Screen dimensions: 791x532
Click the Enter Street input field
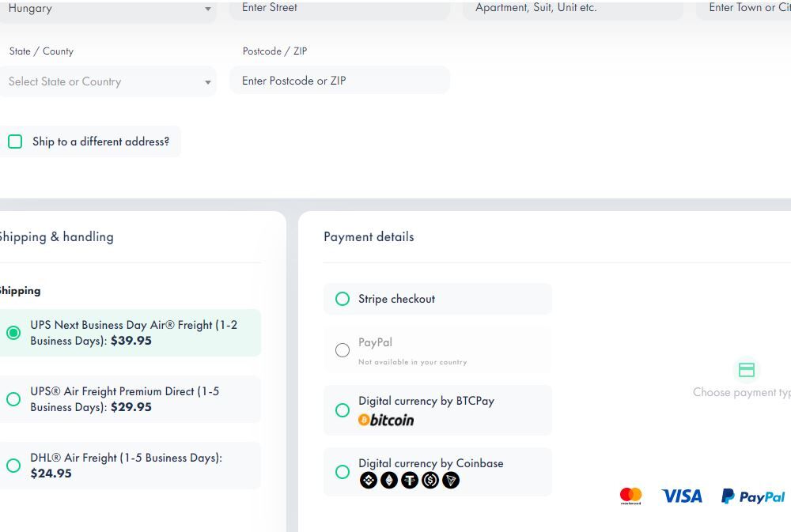point(339,9)
